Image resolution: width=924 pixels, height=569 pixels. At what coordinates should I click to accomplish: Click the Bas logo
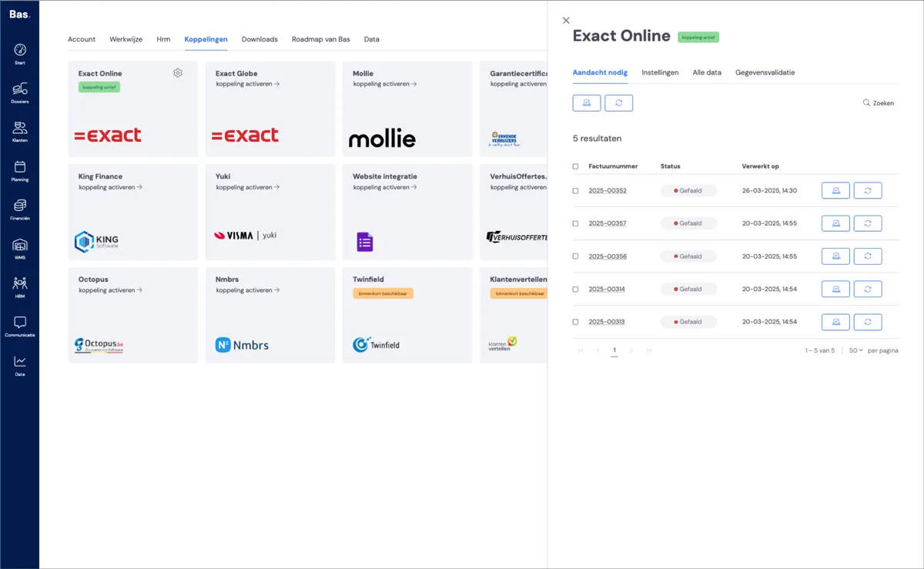19,14
